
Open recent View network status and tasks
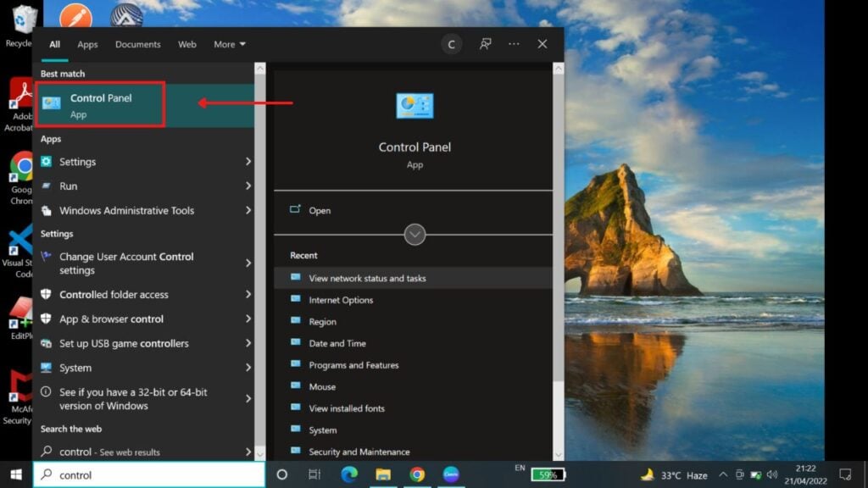point(413,278)
